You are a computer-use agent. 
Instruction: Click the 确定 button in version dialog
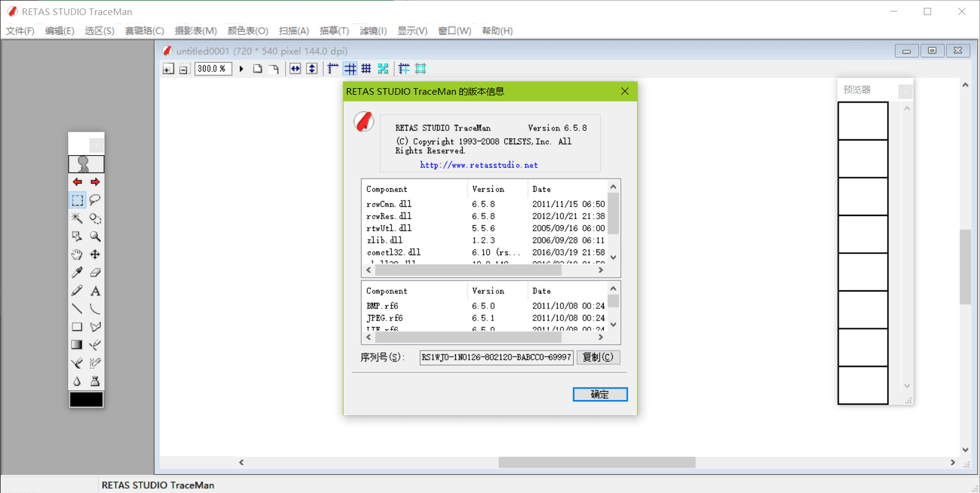click(x=600, y=394)
